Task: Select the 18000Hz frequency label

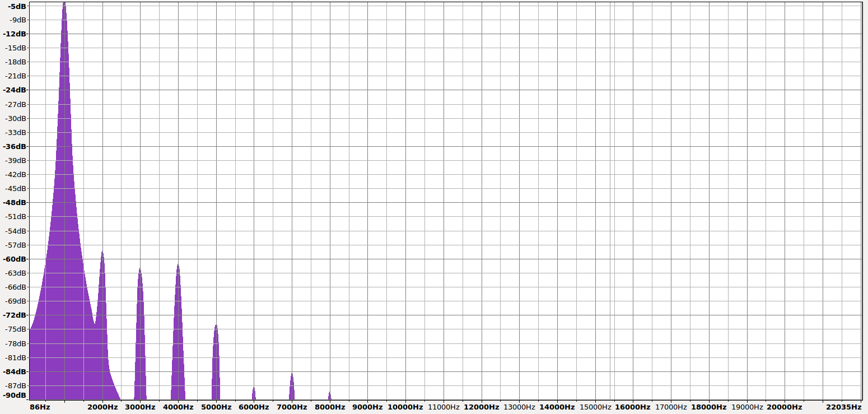Action: pyautogui.click(x=708, y=407)
